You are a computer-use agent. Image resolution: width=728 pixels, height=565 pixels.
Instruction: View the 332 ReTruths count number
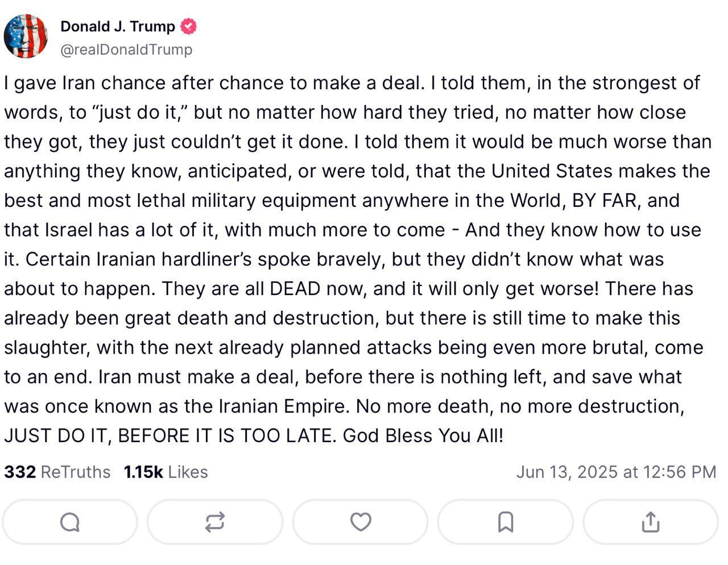[x=20, y=472]
